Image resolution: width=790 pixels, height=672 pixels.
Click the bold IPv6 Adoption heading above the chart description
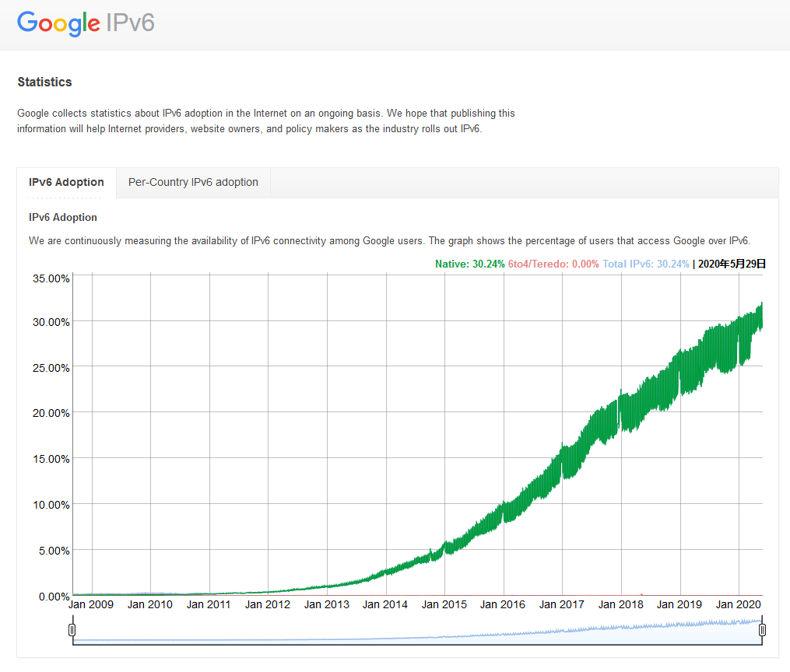tap(63, 218)
